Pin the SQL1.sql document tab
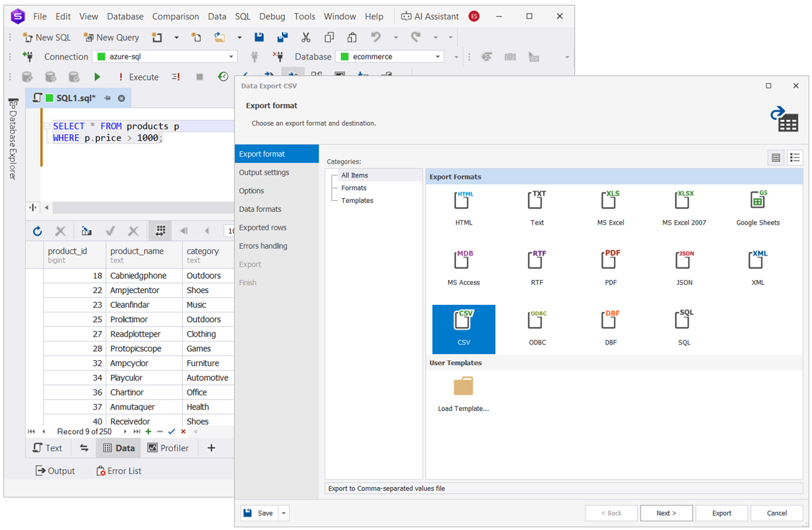The height and width of the screenshot is (530, 812). (x=107, y=98)
